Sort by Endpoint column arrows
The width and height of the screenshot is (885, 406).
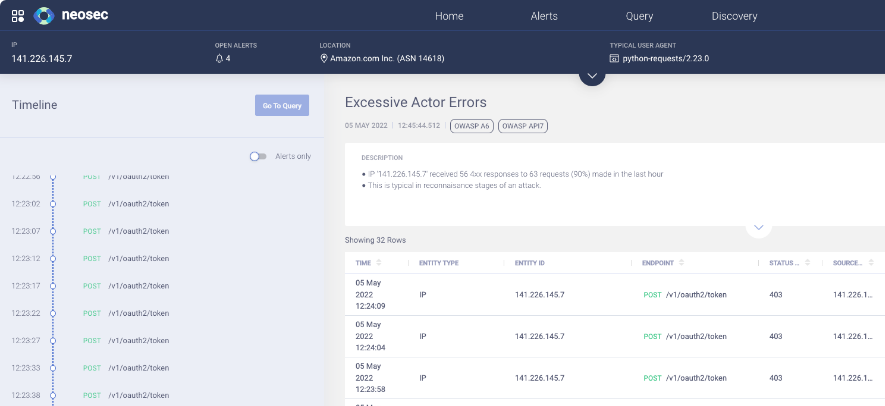click(682, 263)
